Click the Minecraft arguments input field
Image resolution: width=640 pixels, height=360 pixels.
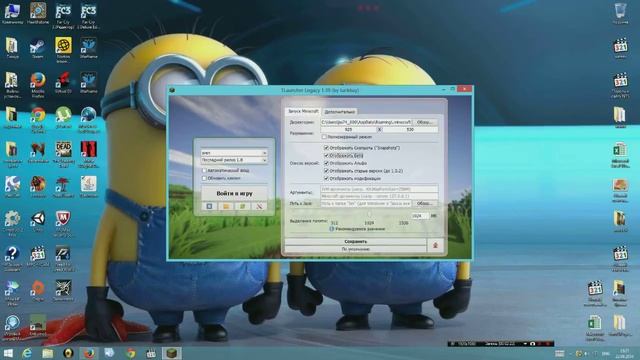(379, 196)
